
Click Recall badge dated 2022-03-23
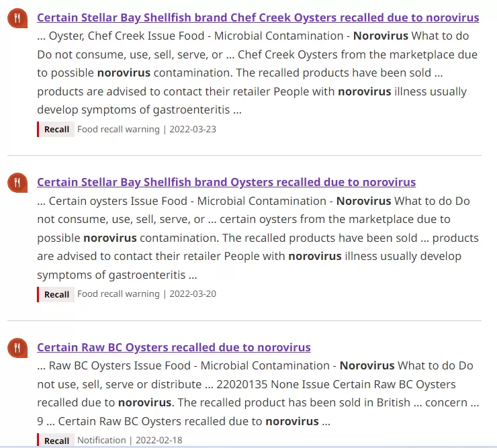click(56, 130)
